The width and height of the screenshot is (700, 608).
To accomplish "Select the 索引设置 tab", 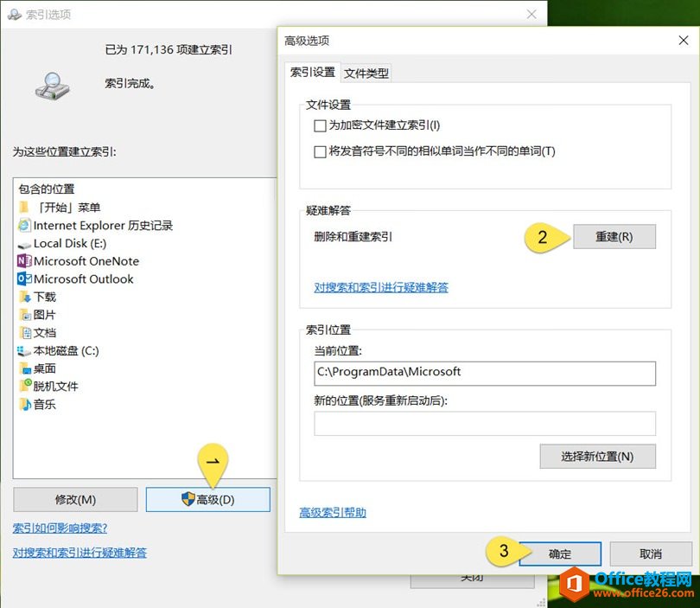I will click(312, 73).
